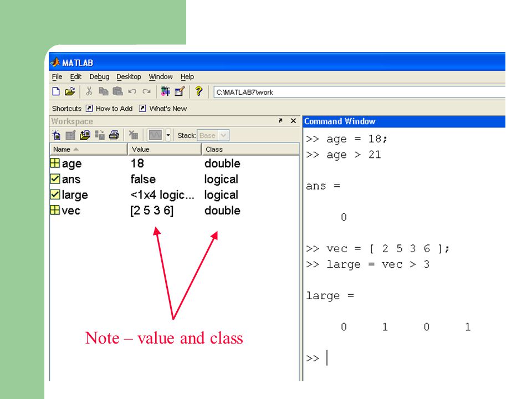The height and width of the screenshot is (399, 532).
Task: Click the Open file folder icon
Action: [x=70, y=91]
